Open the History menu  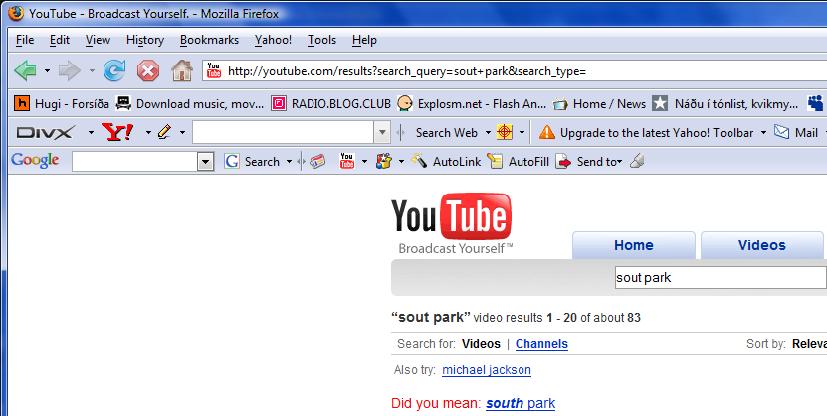tap(145, 40)
